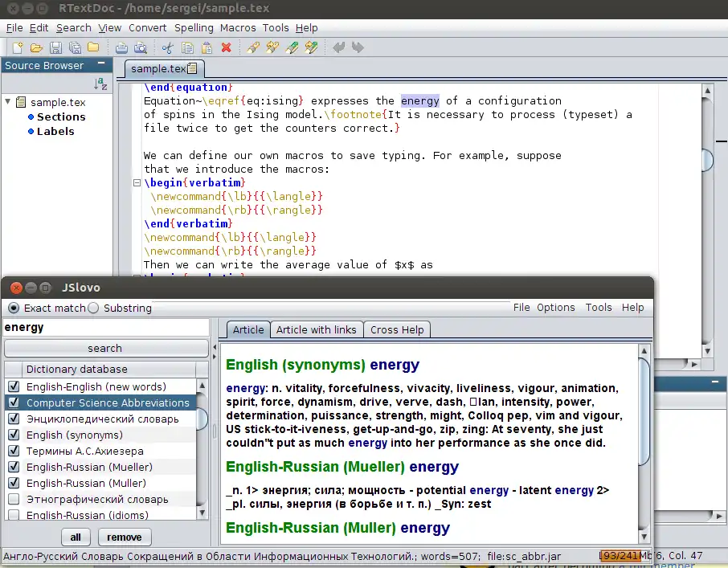Screen dimensions: 728x568
Task: Minimize the Source Browser panel
Action: (x=101, y=64)
